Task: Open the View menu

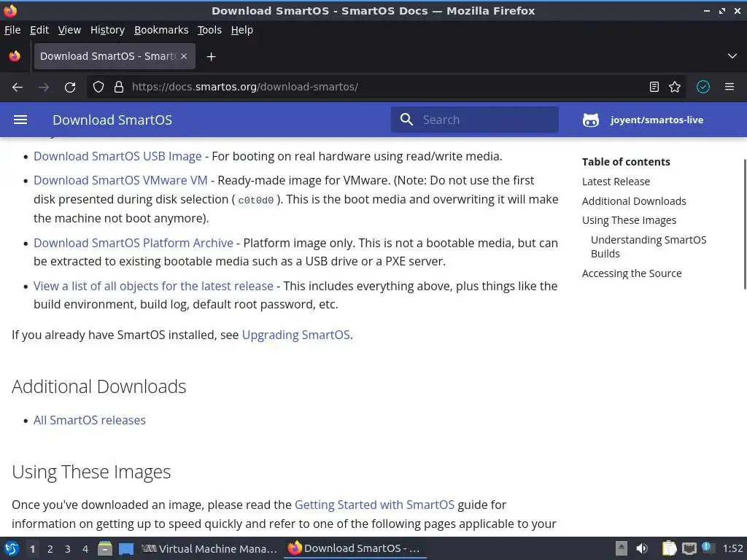Action: pyautogui.click(x=69, y=30)
